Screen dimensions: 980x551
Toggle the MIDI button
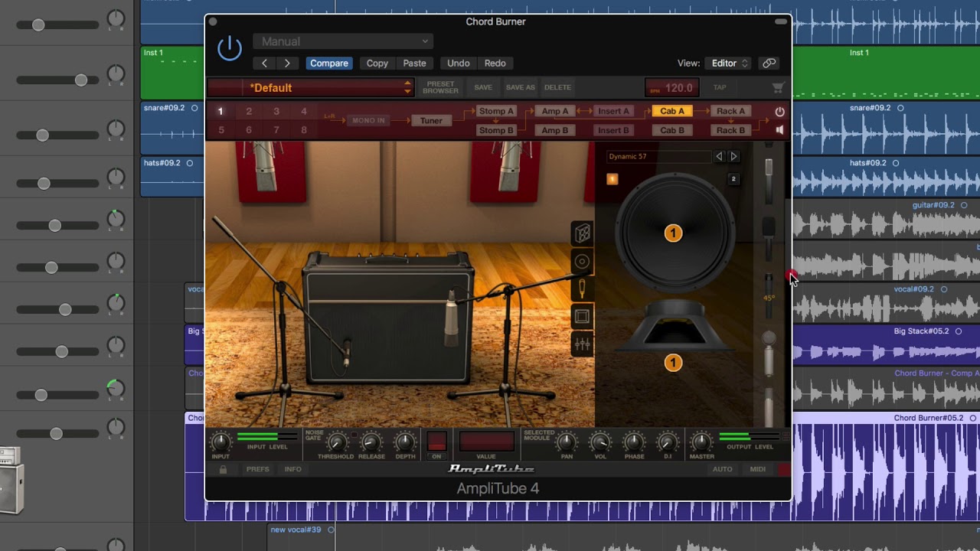click(757, 469)
